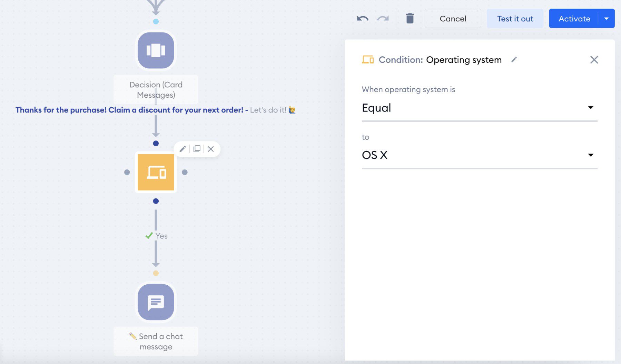The width and height of the screenshot is (621, 364).
Task: Click the orange Operating system condition node
Action: pos(156,172)
